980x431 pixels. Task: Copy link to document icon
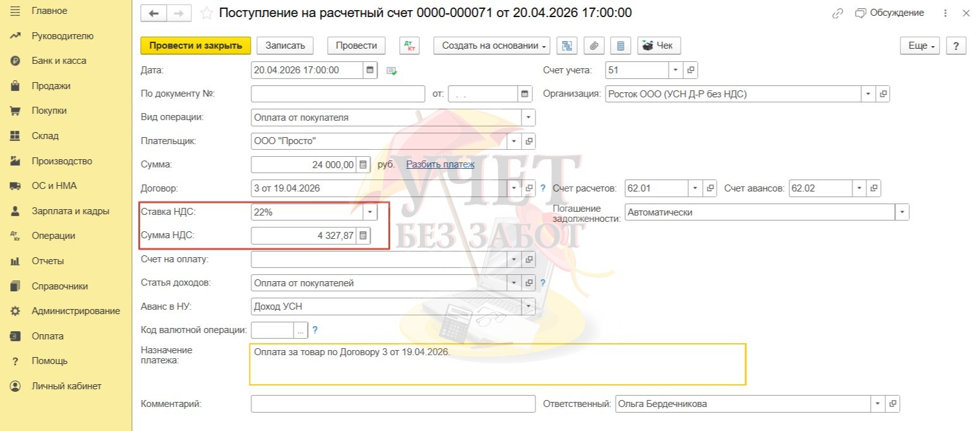(838, 13)
